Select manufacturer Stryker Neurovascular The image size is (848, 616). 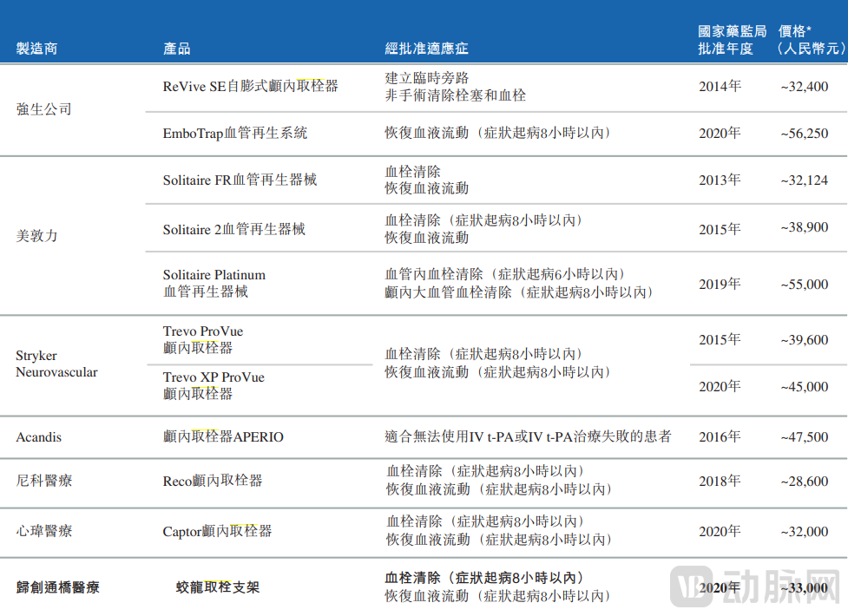(x=56, y=364)
